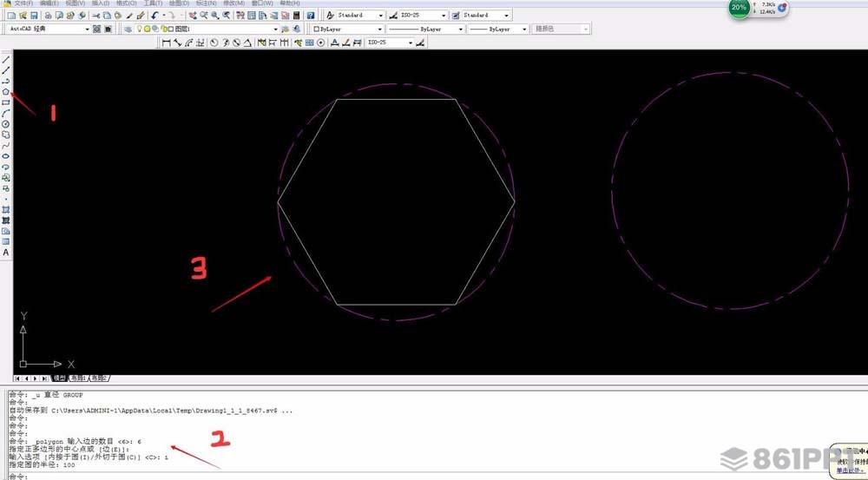Select the Make Block tool
Viewport: 868px width, 480px height.
click(x=5, y=188)
